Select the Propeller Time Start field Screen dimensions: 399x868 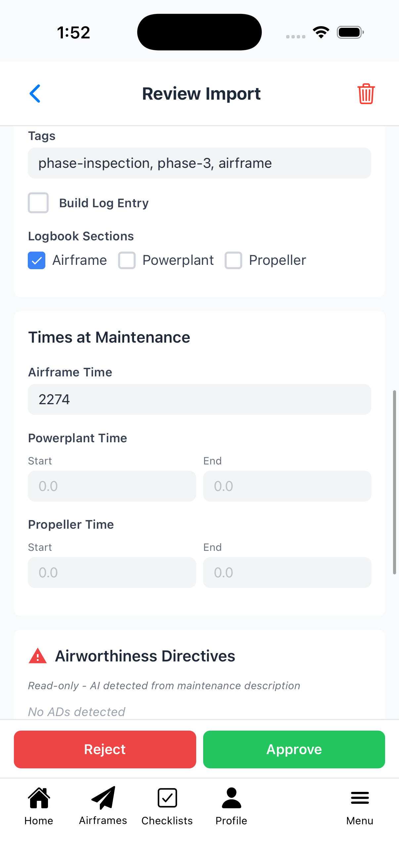point(112,572)
